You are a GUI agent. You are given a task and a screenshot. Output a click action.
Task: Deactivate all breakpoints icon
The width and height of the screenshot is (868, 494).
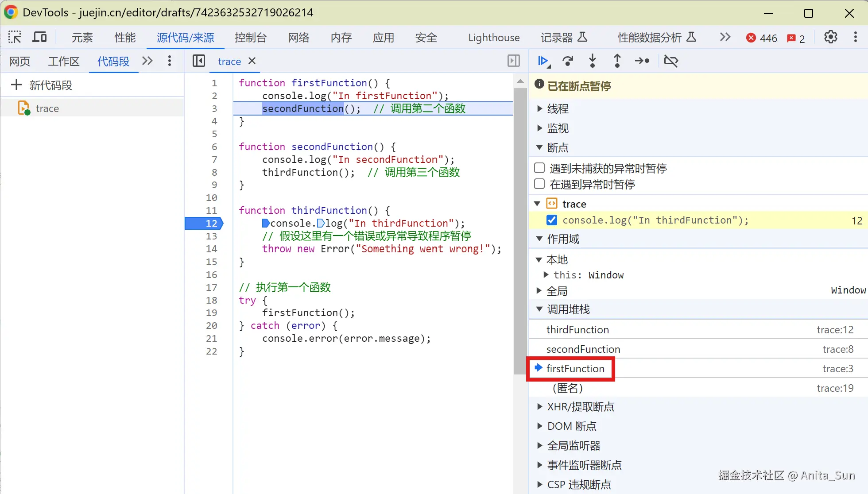click(671, 61)
